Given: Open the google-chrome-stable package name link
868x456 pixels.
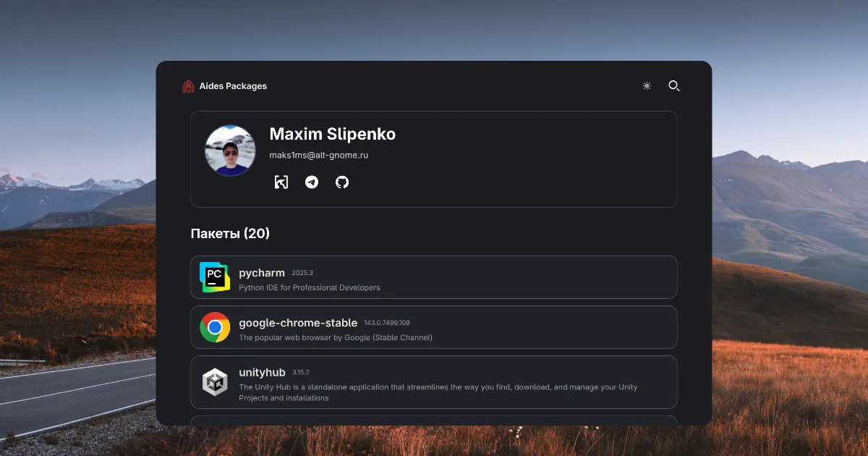Looking at the screenshot, I should [298, 323].
